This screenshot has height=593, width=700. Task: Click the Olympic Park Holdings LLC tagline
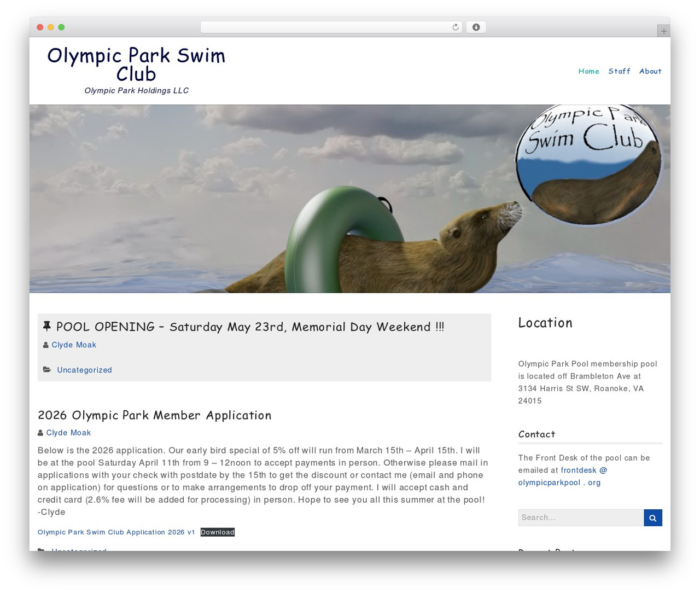136,91
